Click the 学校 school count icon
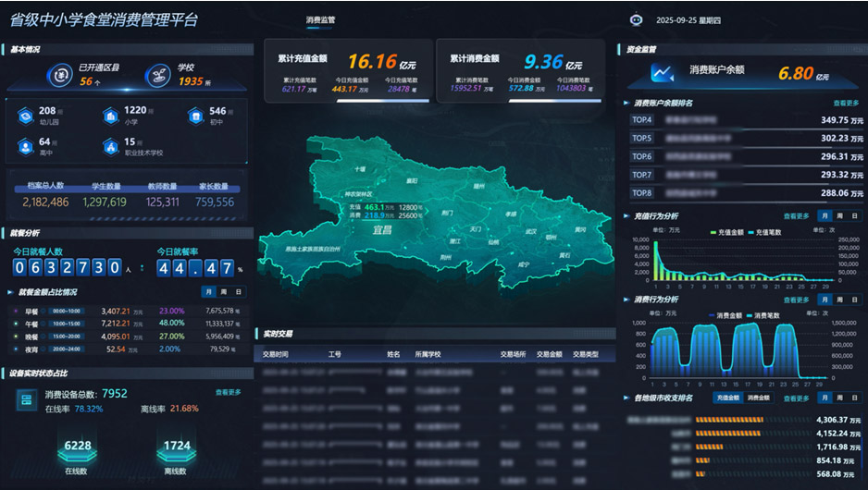This screenshot has width=868, height=490. pos(161,73)
